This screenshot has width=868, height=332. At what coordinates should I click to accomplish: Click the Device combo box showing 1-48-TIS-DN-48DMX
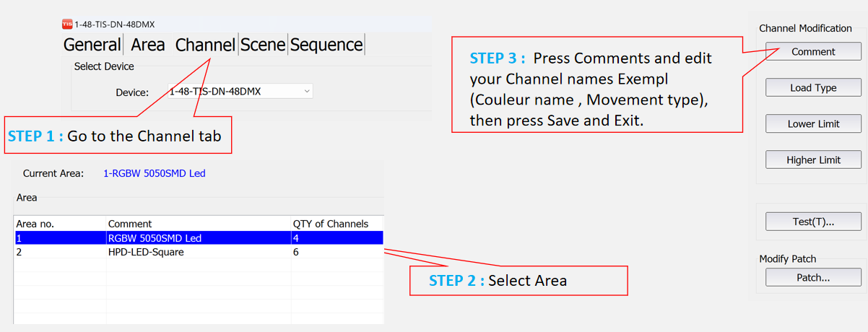coord(240,92)
